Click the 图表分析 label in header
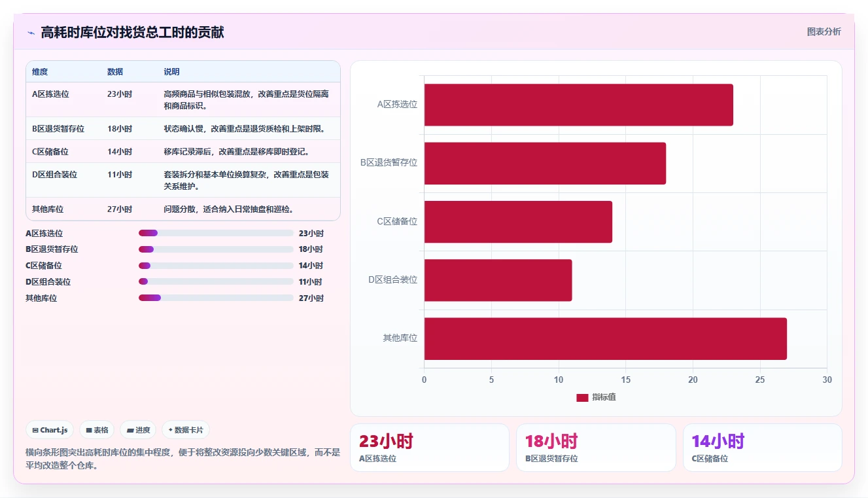The image size is (868, 498). 824,31
